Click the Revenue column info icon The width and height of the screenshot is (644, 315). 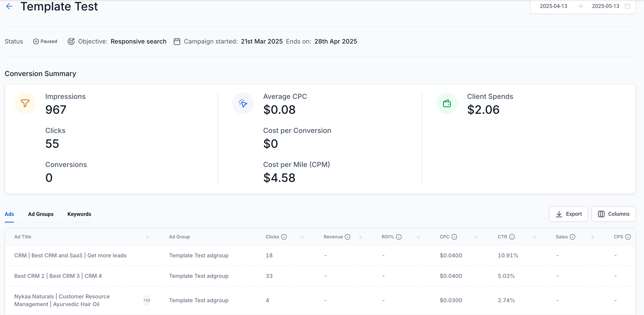click(348, 237)
